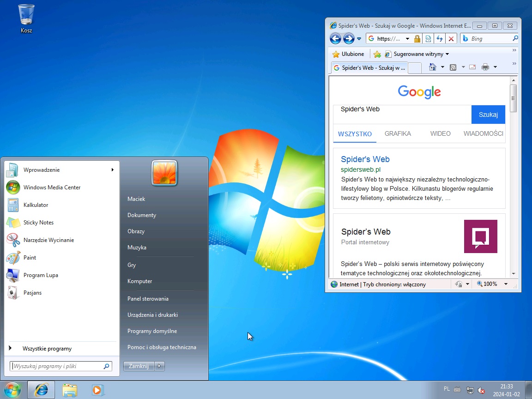
Task: Switch to the WIDEO tab on Google
Action: [441, 133]
